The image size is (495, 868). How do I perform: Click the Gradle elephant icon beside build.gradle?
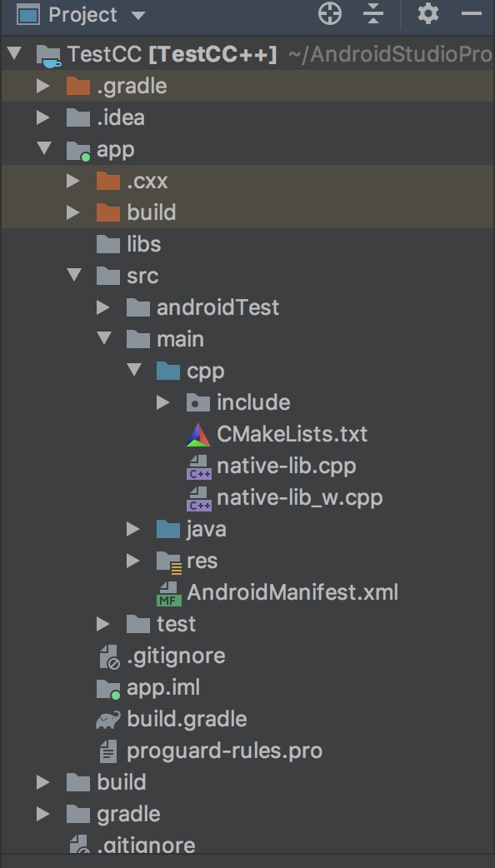tap(108, 719)
